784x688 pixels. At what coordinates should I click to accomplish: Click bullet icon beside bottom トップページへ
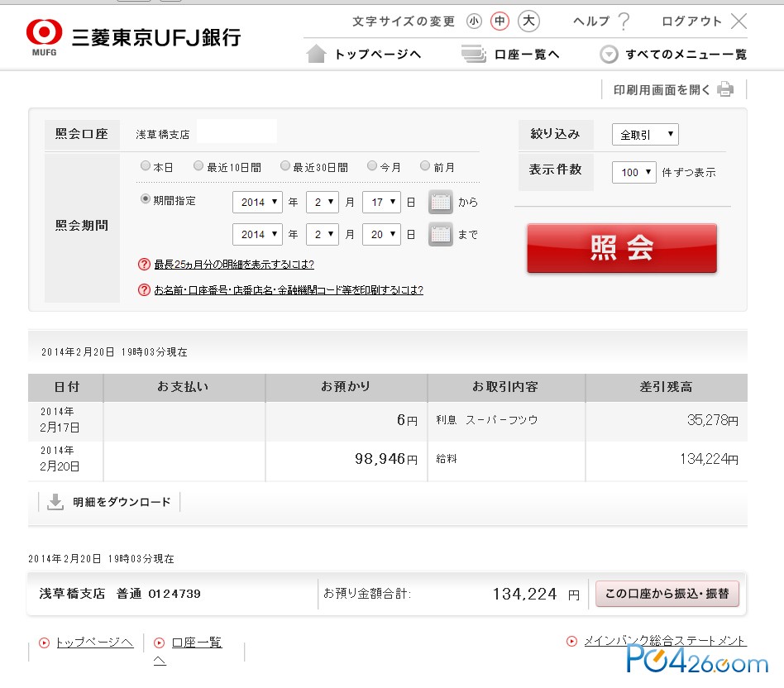44,643
